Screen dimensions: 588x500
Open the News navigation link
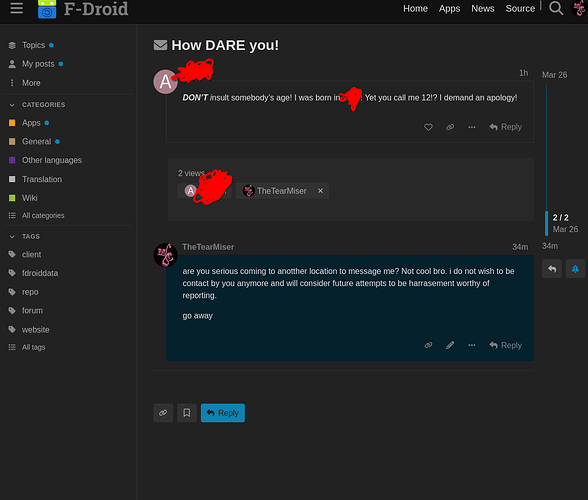coord(483,8)
